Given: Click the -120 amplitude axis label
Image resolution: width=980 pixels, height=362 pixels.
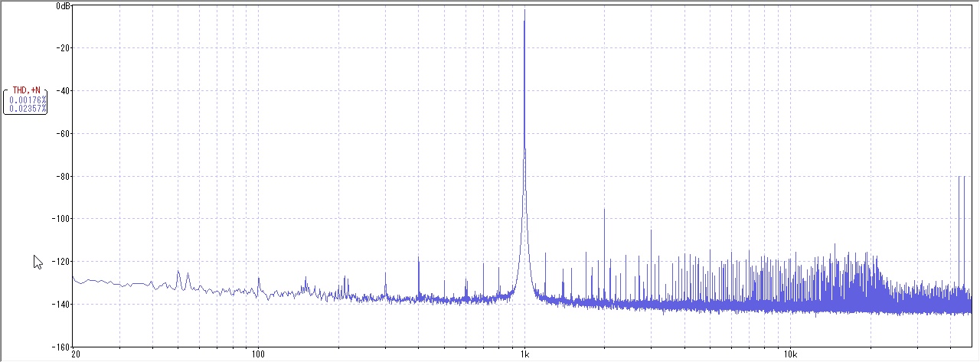Looking at the screenshot, I should click(x=62, y=262).
